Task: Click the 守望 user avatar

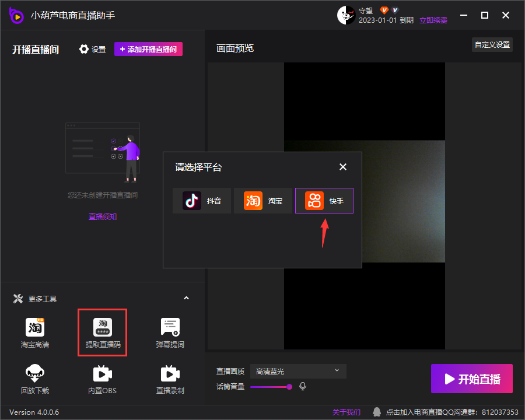Action: (346, 15)
